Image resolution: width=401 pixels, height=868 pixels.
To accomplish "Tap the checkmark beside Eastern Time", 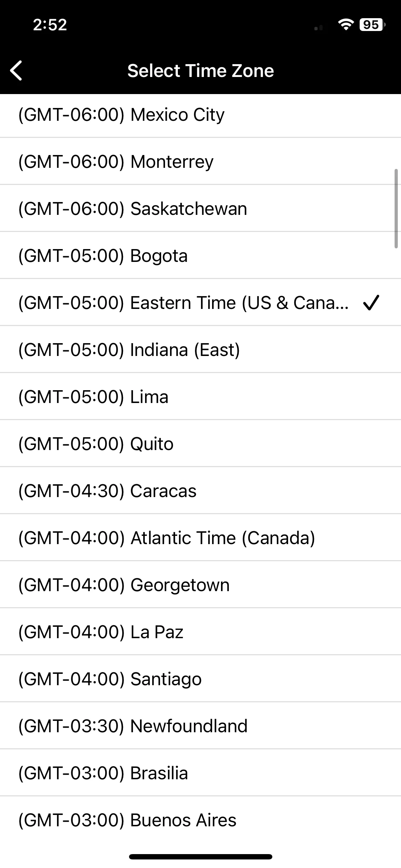I will (371, 303).
